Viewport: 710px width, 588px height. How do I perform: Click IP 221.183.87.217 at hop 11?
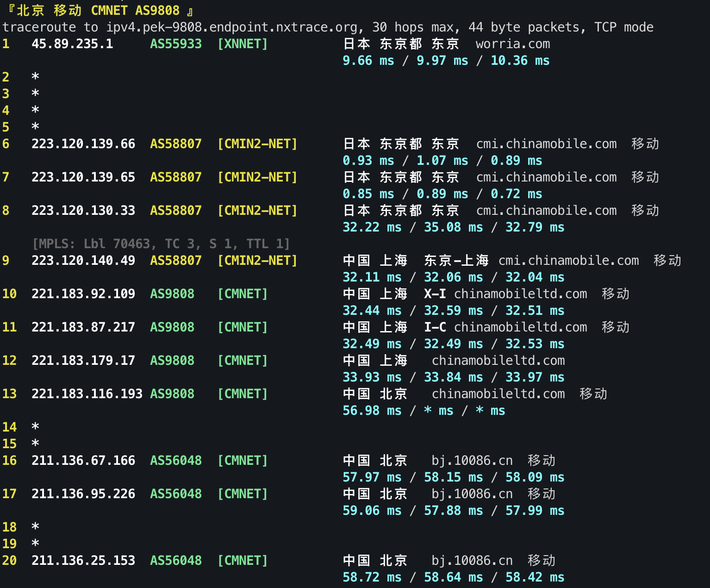tap(83, 327)
